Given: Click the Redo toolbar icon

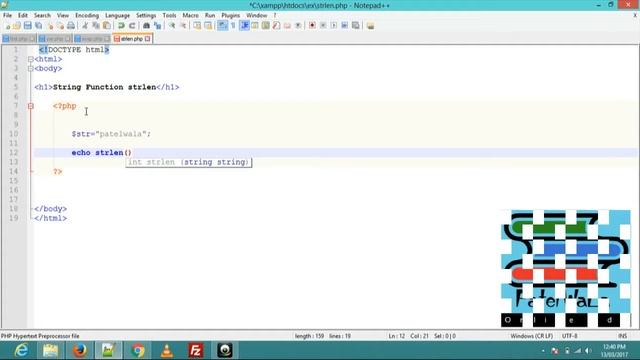Looking at the screenshot, I should click(x=132, y=26).
